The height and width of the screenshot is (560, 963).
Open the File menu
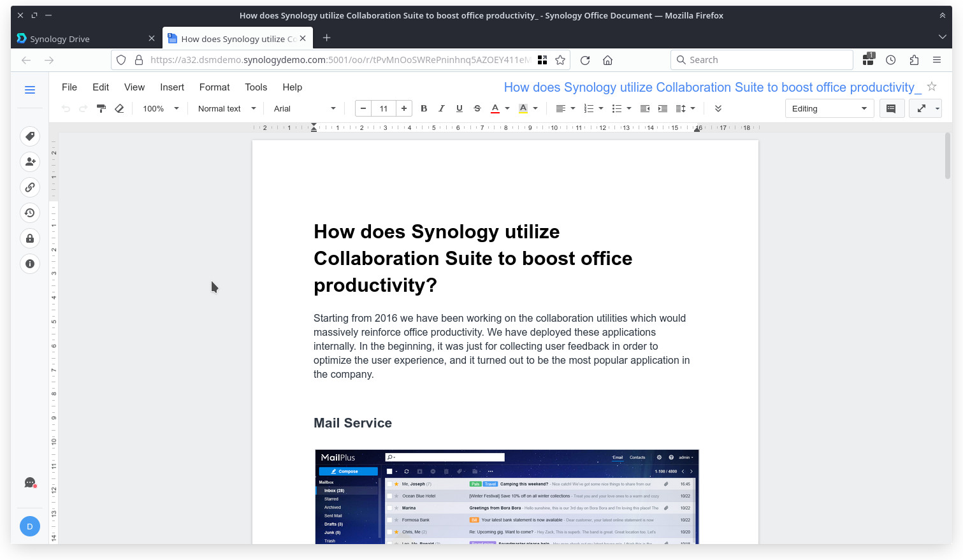[x=69, y=87]
